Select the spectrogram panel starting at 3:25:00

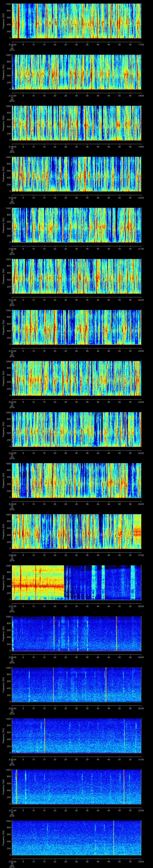point(77,480)
